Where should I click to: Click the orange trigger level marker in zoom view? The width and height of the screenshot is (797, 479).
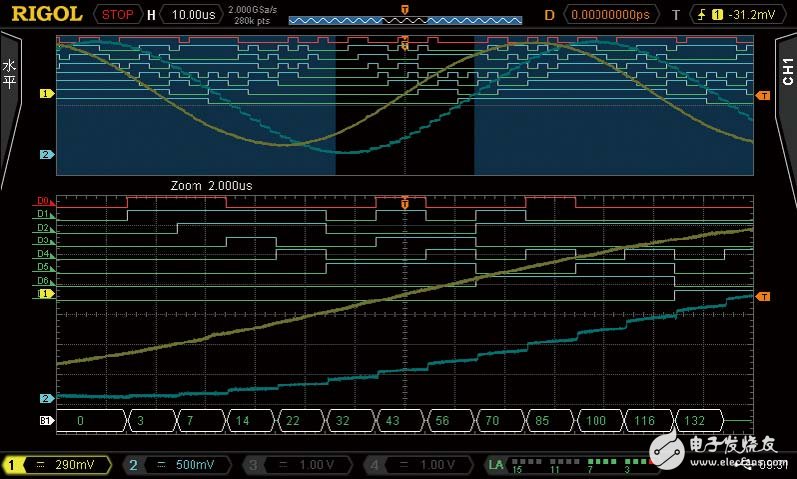763,297
